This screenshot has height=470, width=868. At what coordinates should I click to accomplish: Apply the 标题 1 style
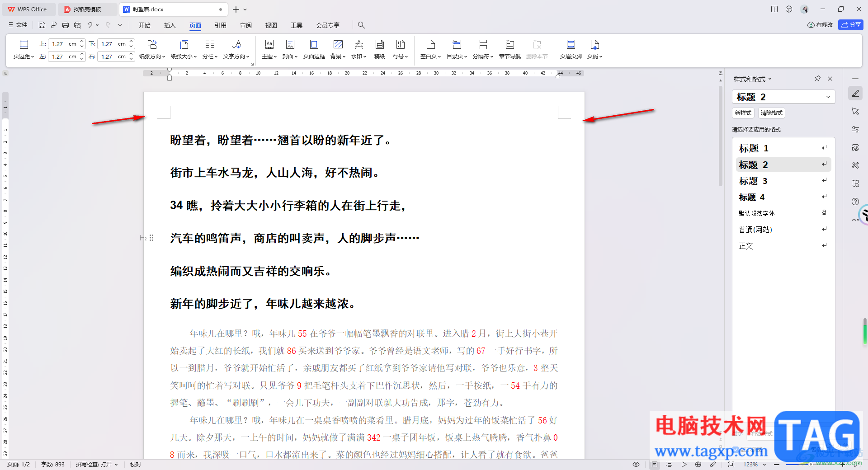pos(783,148)
